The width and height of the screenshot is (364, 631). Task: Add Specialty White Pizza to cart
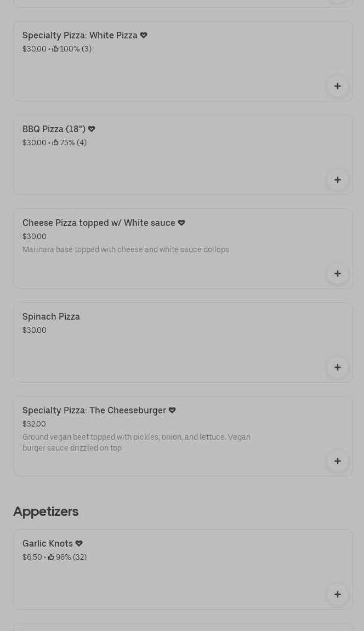pos(337,86)
